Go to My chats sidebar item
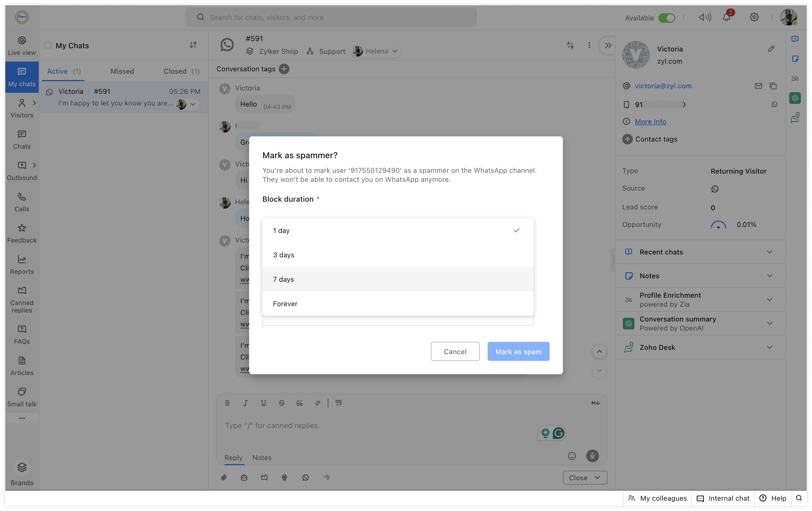812x511 pixels. pyautogui.click(x=22, y=77)
